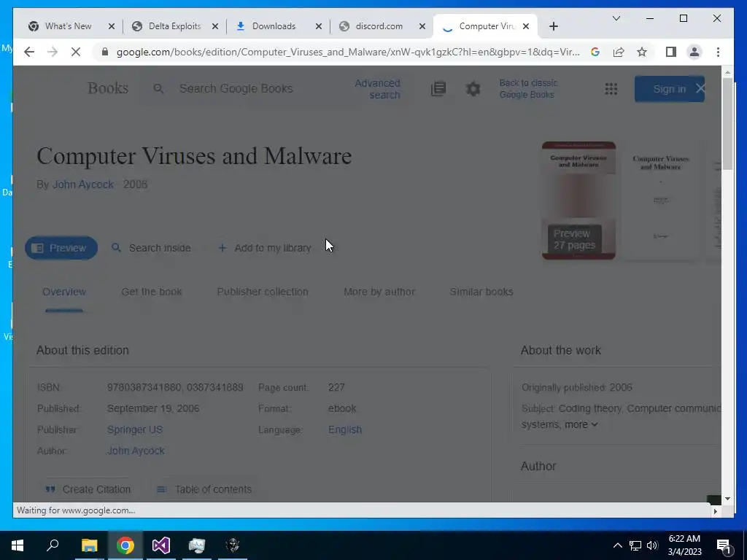Open the network tray icon
Screen dimensions: 747x560
pyautogui.click(x=635, y=545)
